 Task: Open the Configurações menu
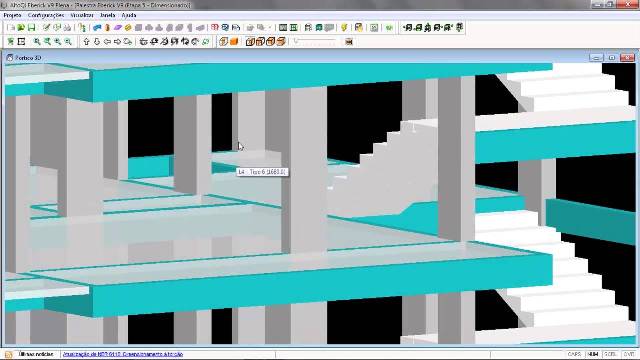tap(46, 15)
